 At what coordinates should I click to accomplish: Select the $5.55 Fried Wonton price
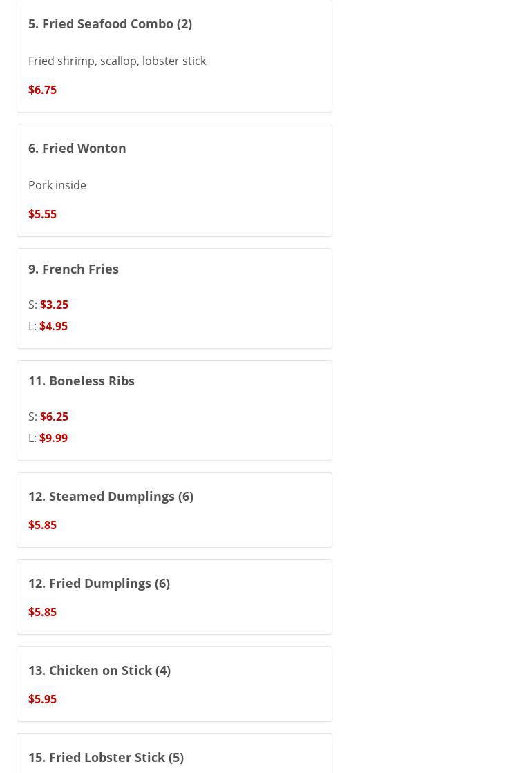click(x=42, y=214)
